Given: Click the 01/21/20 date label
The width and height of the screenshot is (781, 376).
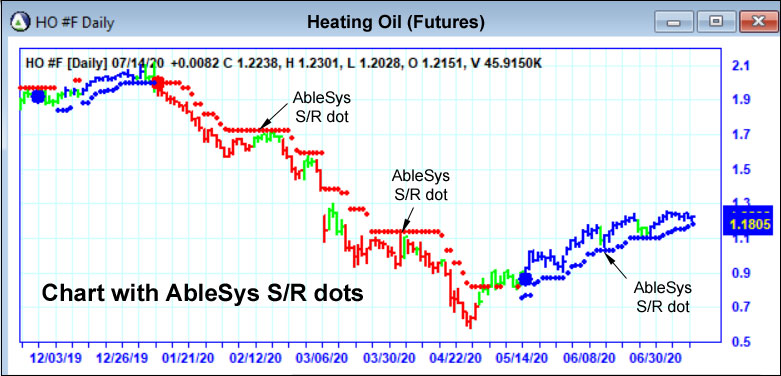Looking at the screenshot, I should pyautogui.click(x=188, y=358).
